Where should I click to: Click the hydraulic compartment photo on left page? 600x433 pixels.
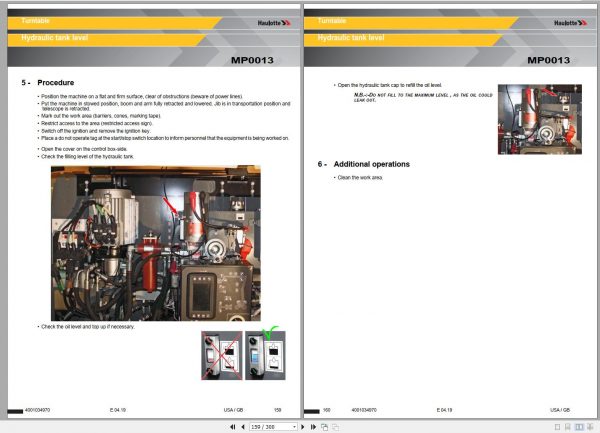[156, 243]
